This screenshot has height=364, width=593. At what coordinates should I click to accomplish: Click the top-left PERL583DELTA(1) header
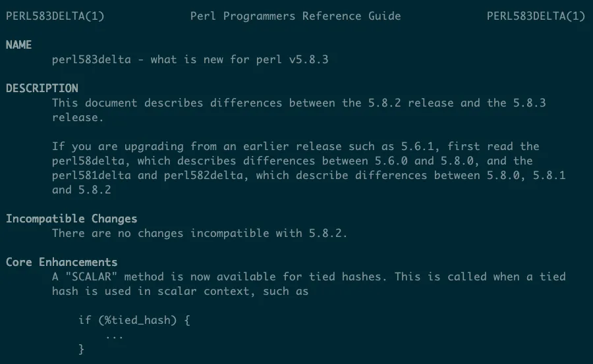(55, 16)
